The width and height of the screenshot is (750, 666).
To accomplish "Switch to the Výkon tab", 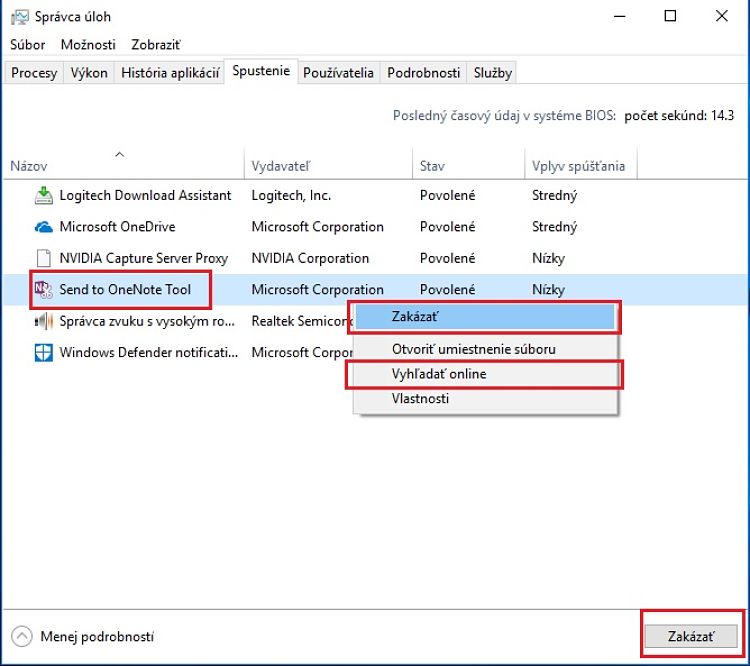I will [89, 73].
